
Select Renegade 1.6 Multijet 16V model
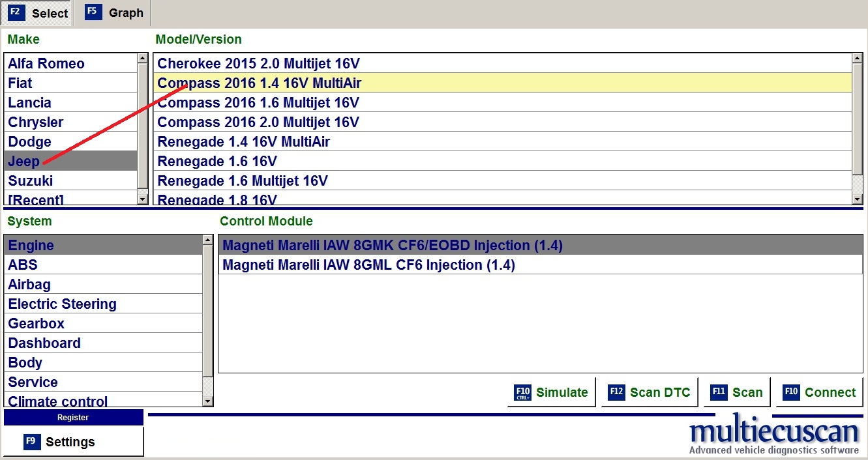pos(243,180)
